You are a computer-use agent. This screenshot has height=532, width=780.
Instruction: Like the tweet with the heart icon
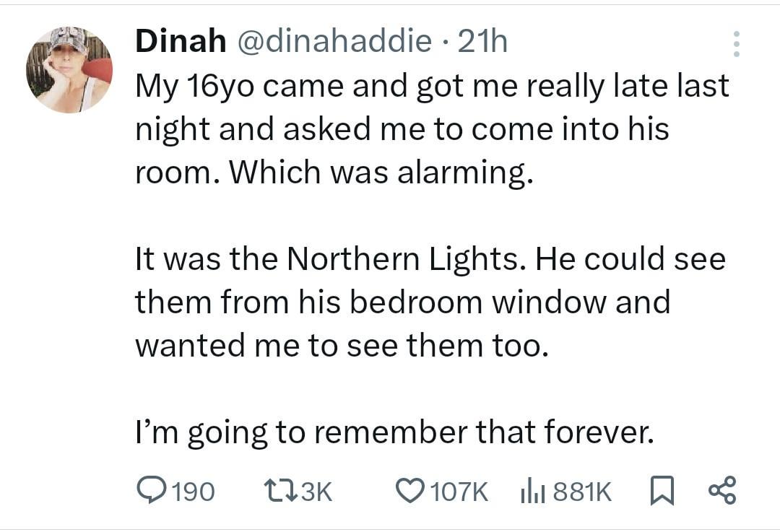click(x=412, y=492)
